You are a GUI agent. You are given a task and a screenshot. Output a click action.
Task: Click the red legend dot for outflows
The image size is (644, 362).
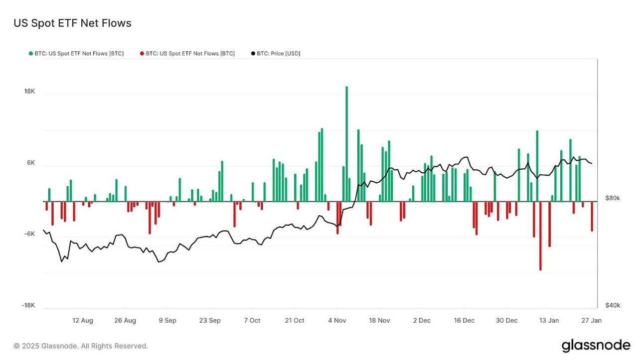(142, 53)
